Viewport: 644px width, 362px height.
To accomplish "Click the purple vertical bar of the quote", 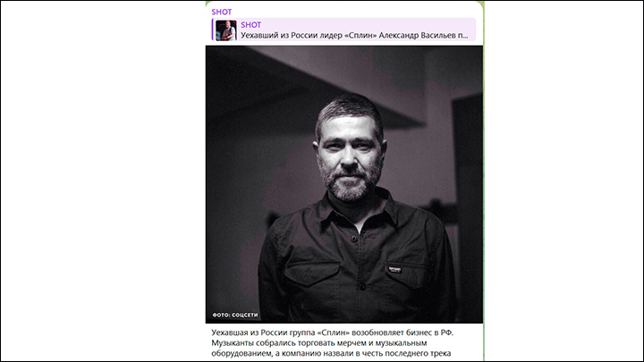I will pos(212,29).
